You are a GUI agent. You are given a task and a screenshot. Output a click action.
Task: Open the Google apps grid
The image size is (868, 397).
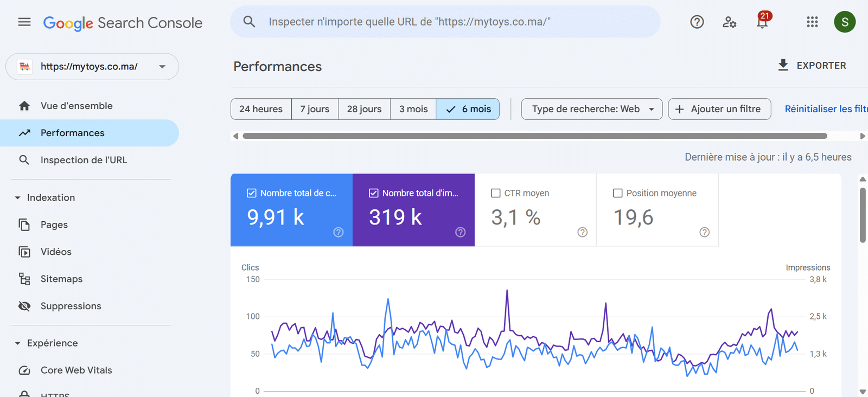(x=812, y=22)
